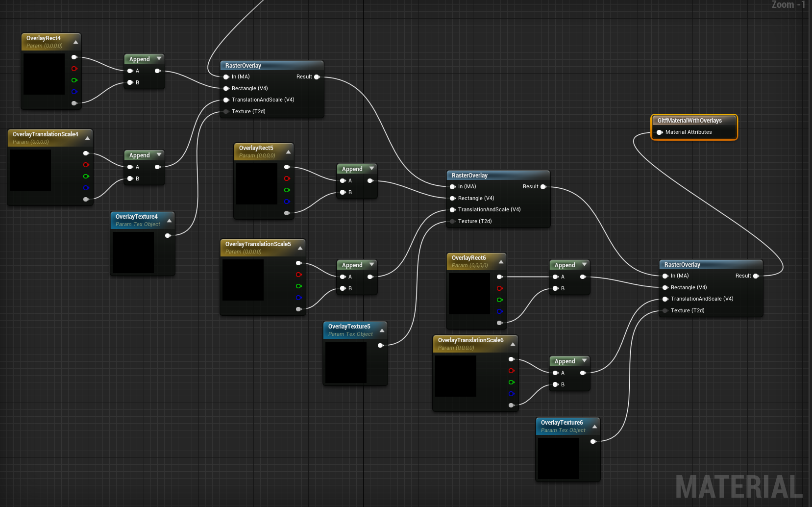812x507 pixels.
Task: Click the Result output pin on the top RasterOverlay
Action: (x=317, y=76)
